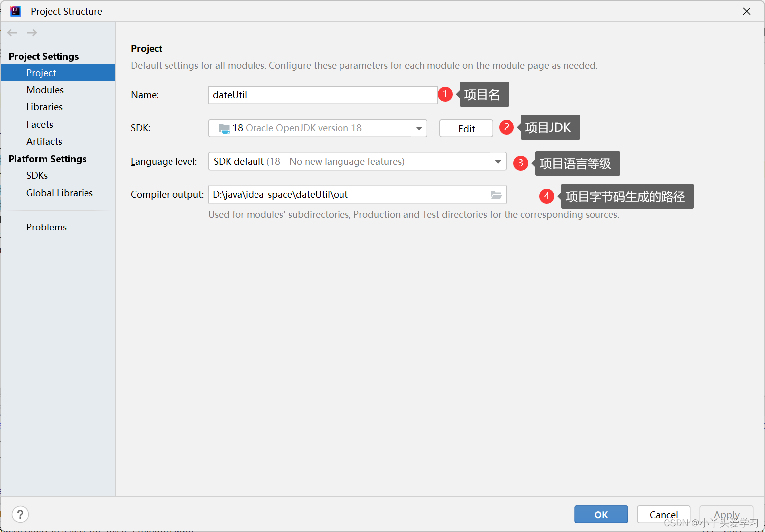Click the project Name text field
This screenshot has height=532, width=765.
click(x=322, y=95)
